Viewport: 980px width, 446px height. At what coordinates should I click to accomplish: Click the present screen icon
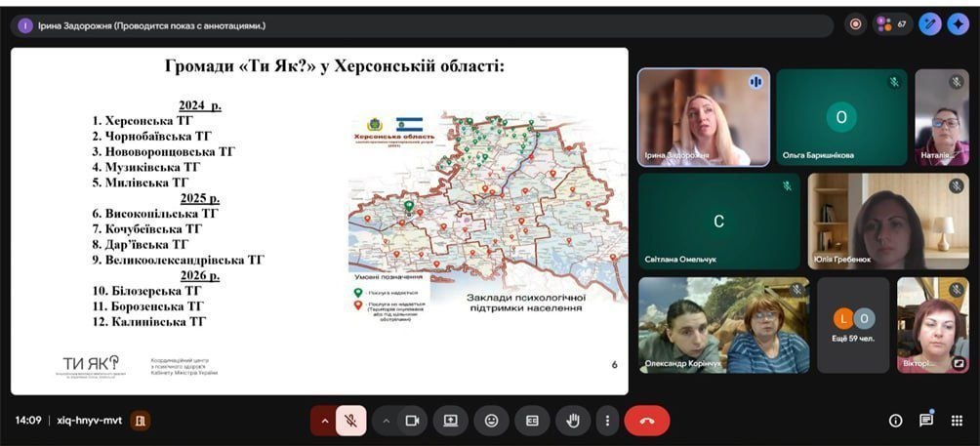(x=451, y=421)
